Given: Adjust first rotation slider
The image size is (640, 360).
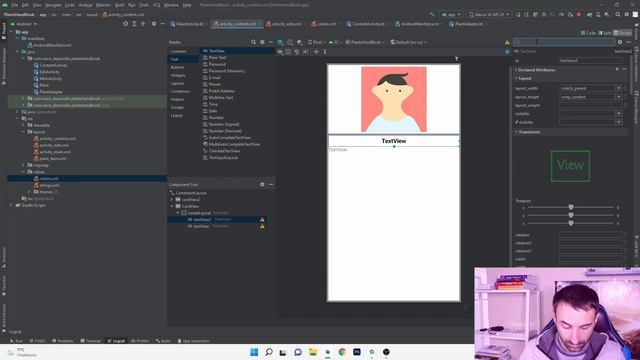Looking at the screenshot, I should (x=571, y=207).
